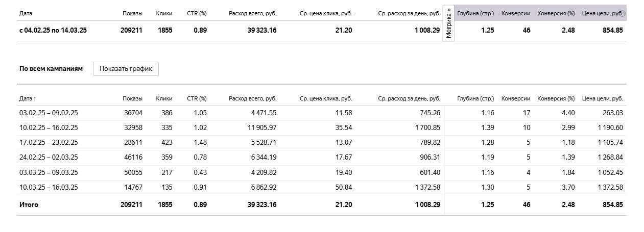Select the 03.02.25 – 09.02.25 row
This screenshot has width=644, height=232.
tap(321, 113)
